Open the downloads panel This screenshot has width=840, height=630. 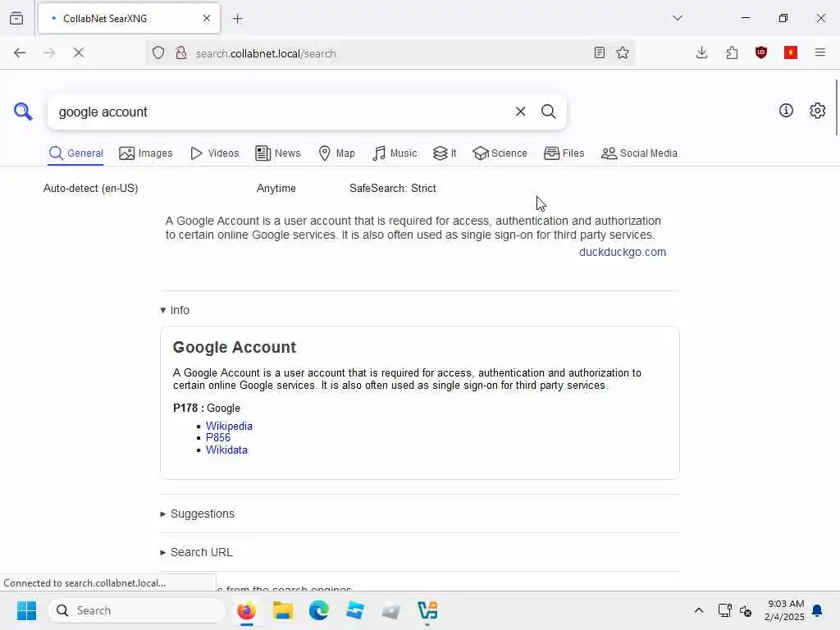(x=702, y=52)
